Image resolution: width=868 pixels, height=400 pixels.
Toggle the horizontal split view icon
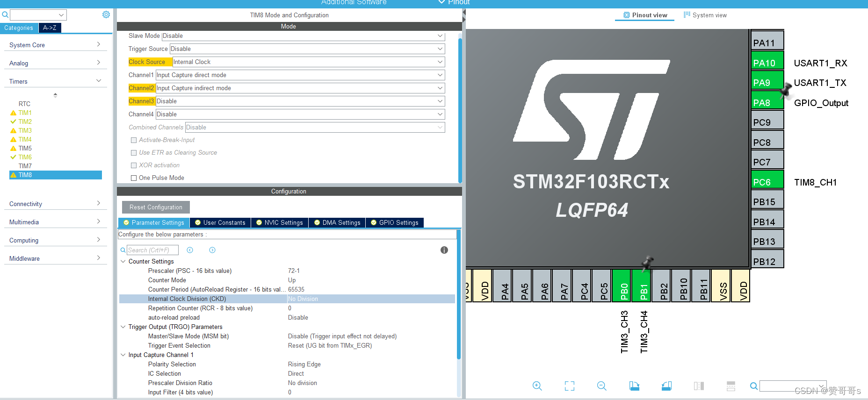[731, 386]
